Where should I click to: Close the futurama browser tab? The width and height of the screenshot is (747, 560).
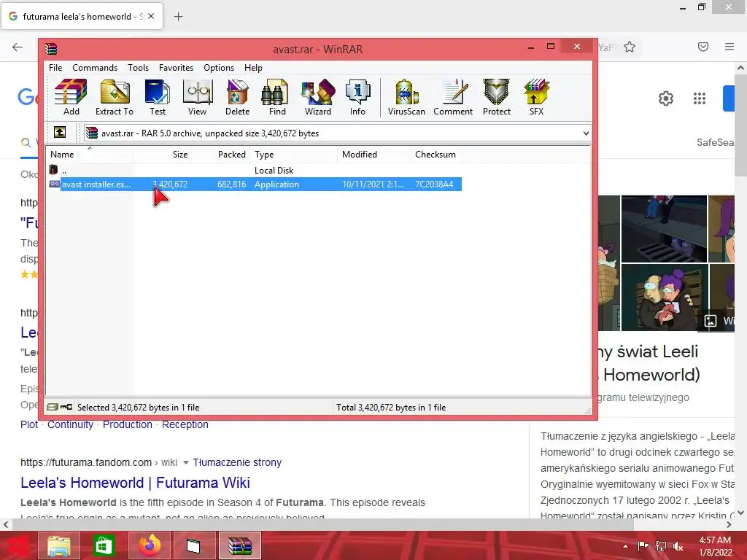point(151,16)
